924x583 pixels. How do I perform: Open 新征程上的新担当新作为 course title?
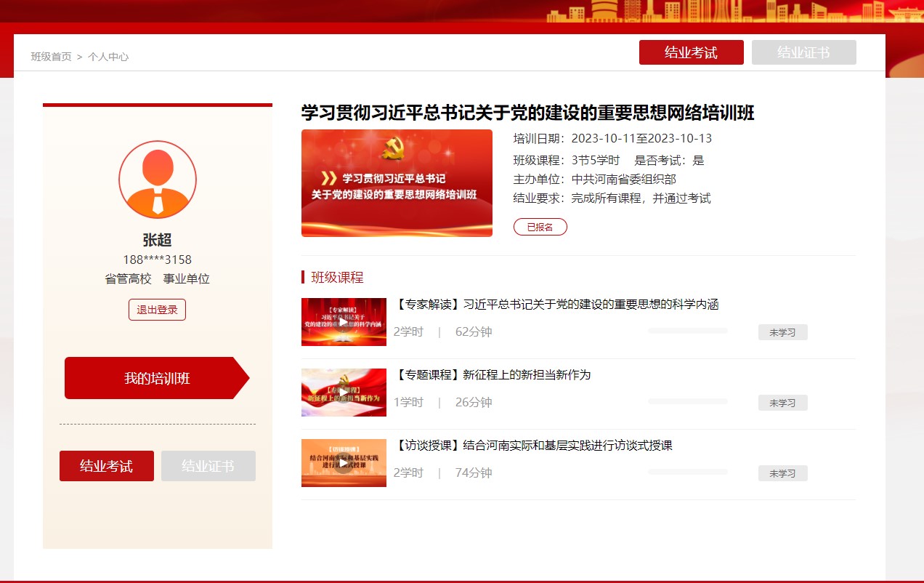point(494,375)
